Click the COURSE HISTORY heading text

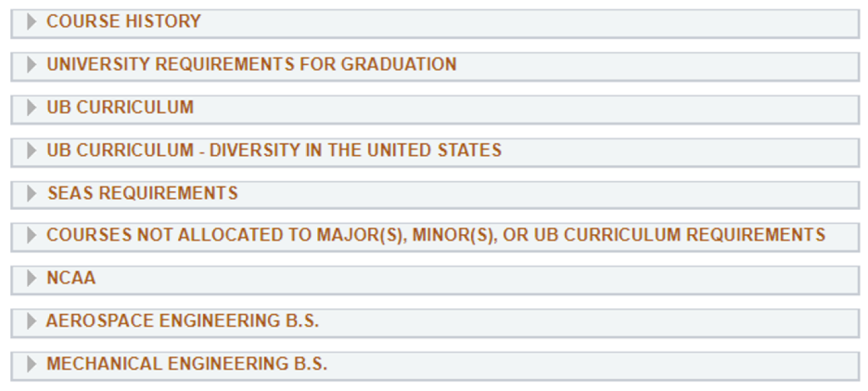124,22
